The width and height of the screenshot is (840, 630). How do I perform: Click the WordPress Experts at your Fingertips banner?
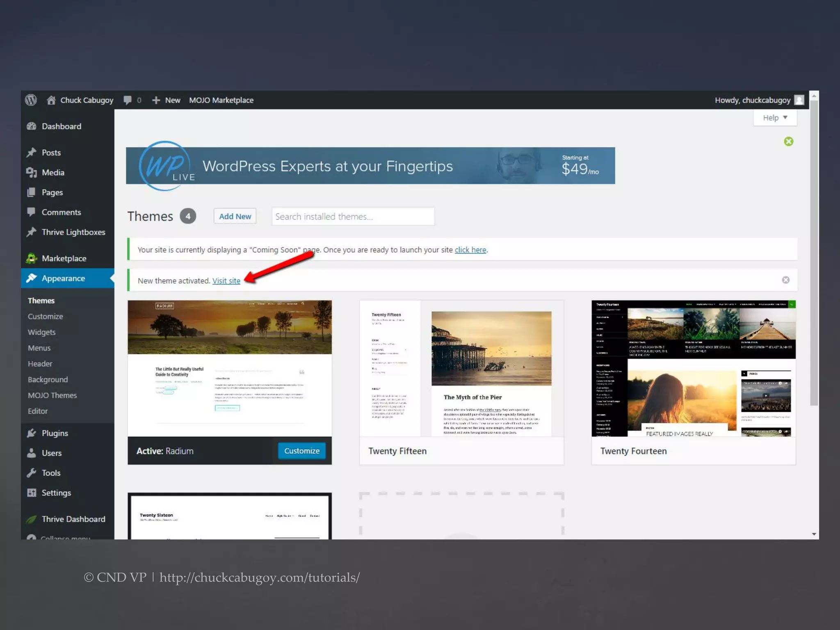[x=370, y=166]
